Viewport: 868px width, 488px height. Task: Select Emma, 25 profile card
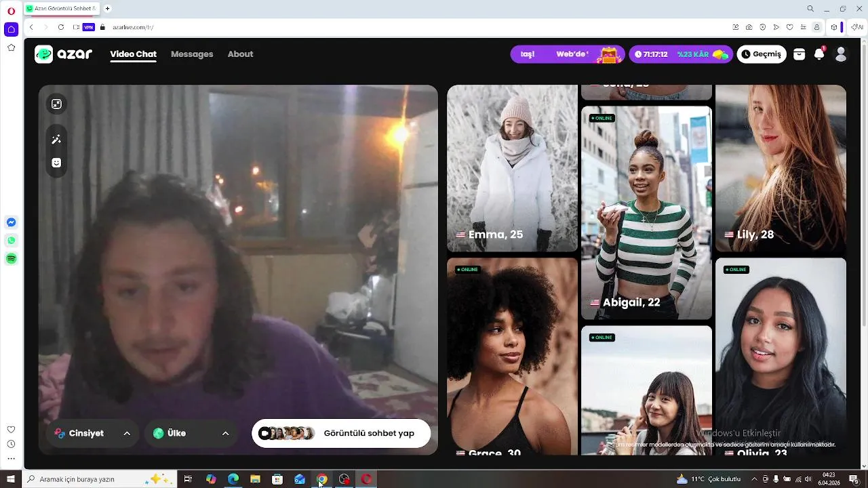[512, 168]
